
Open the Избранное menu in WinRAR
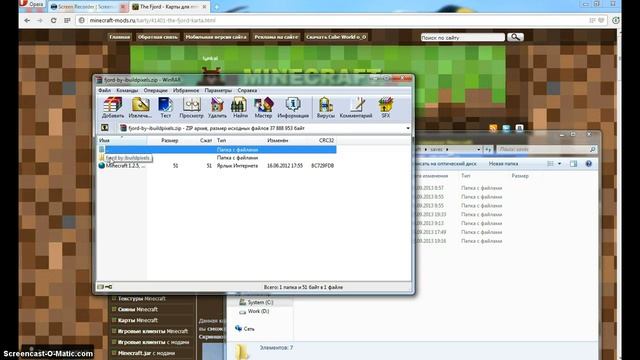[186, 90]
